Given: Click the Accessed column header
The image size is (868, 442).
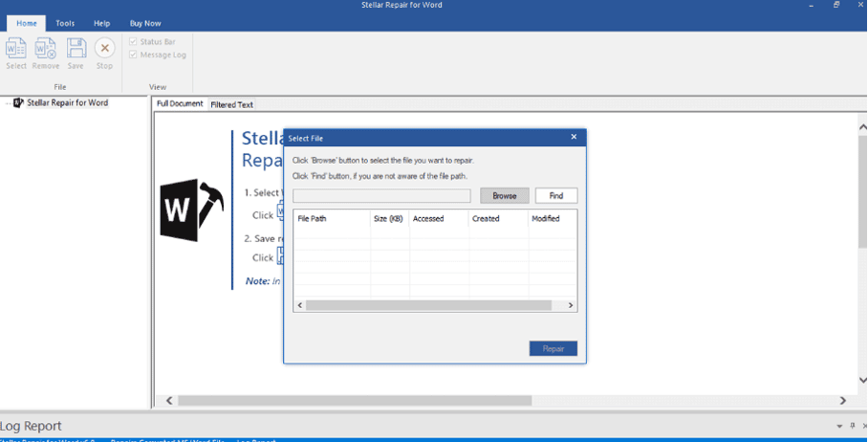Looking at the screenshot, I should point(439,219).
